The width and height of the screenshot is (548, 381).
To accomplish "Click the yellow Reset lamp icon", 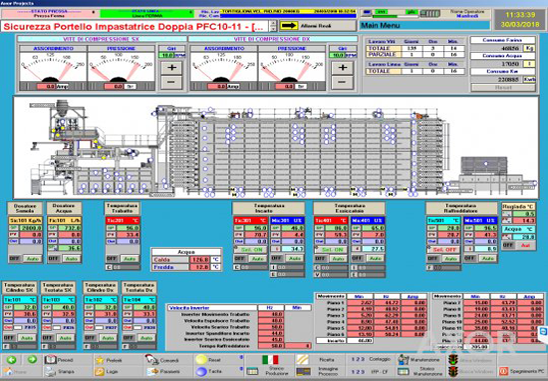I will point(201,360).
